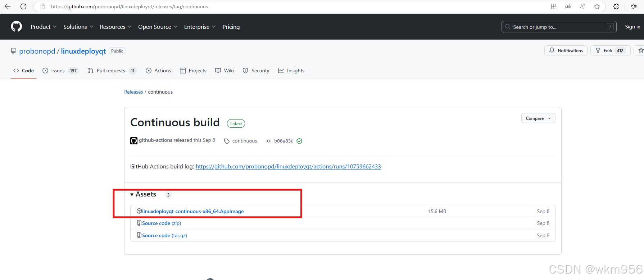Add page to favorites star icon
Screen dimensions: 644x280
(597, 6)
